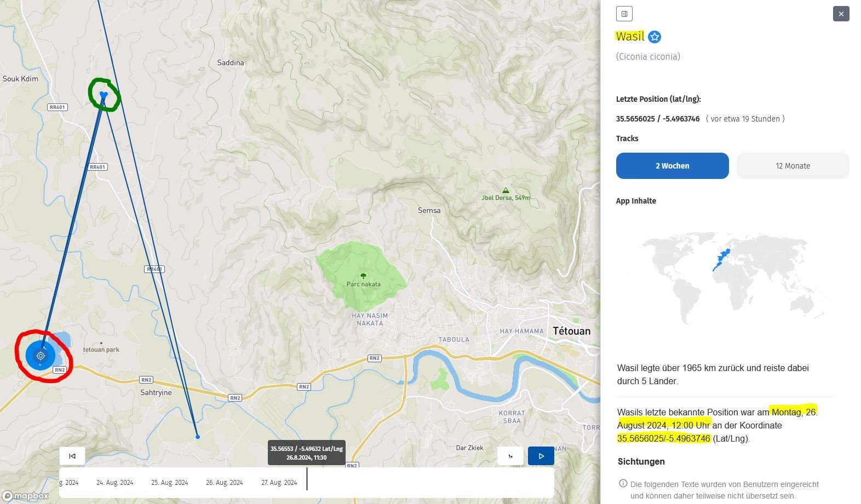
Task: Collapse the side panel using top-left panel icon
Action: [624, 14]
